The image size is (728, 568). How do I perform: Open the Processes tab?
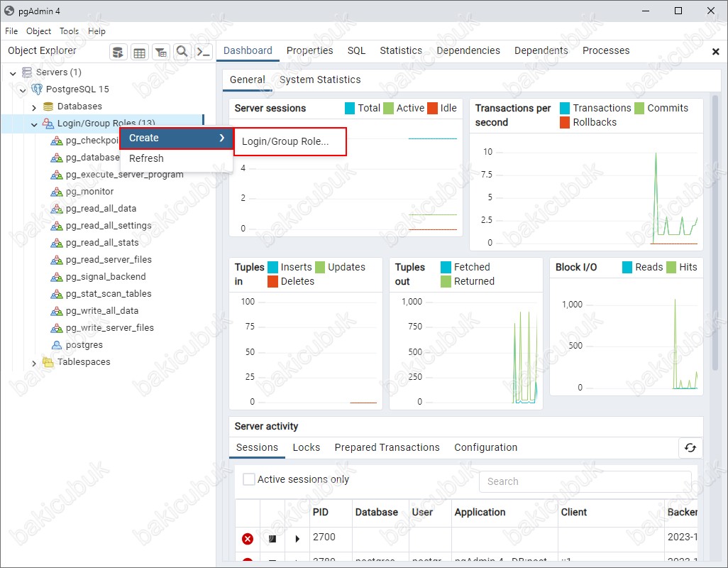click(x=606, y=50)
